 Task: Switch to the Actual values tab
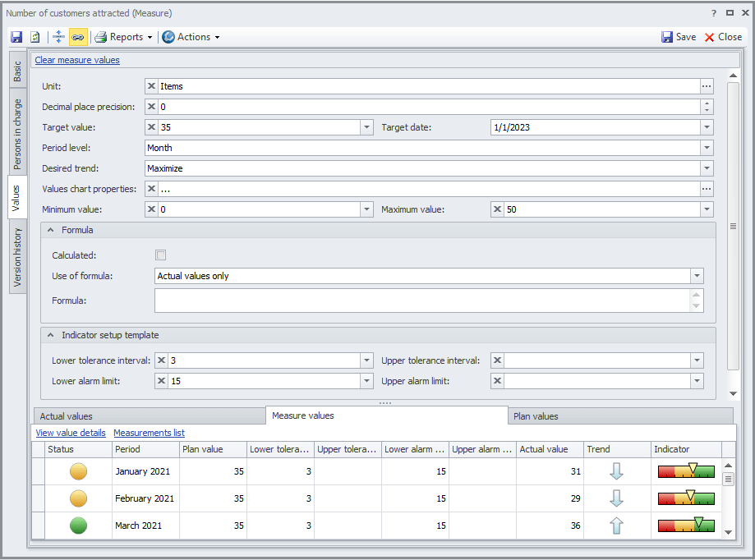click(x=150, y=416)
